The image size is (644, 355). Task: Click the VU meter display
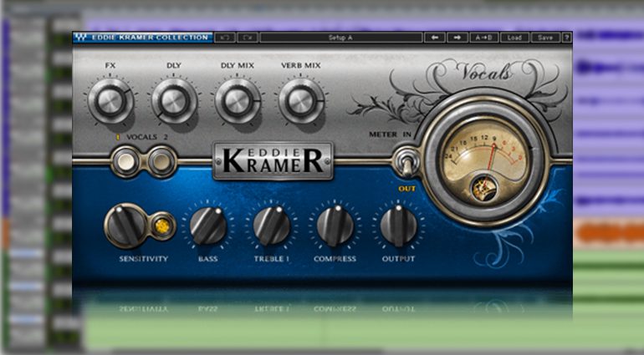484,161
